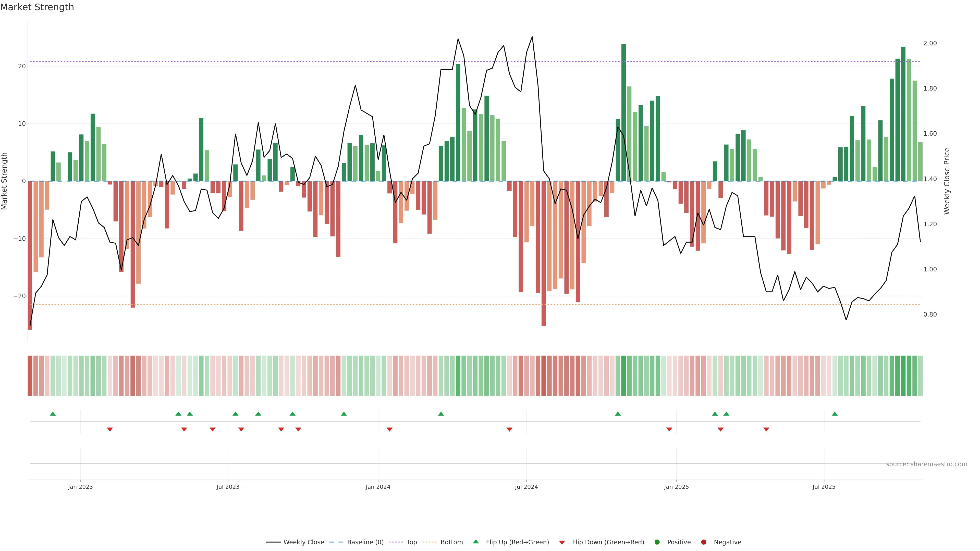Image resolution: width=980 pixels, height=551 pixels.
Task: Click the Positive green circle legend icon
Action: [657, 542]
